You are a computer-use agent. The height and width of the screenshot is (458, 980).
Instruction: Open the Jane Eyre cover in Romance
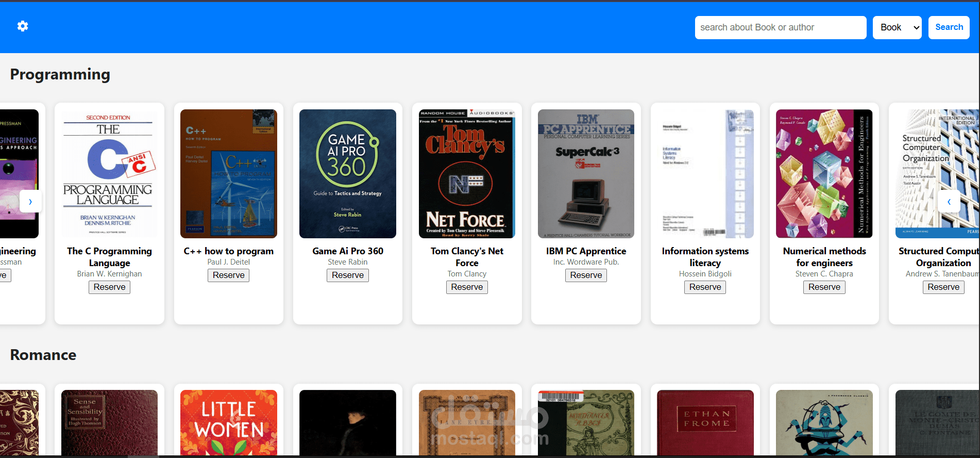click(x=467, y=423)
